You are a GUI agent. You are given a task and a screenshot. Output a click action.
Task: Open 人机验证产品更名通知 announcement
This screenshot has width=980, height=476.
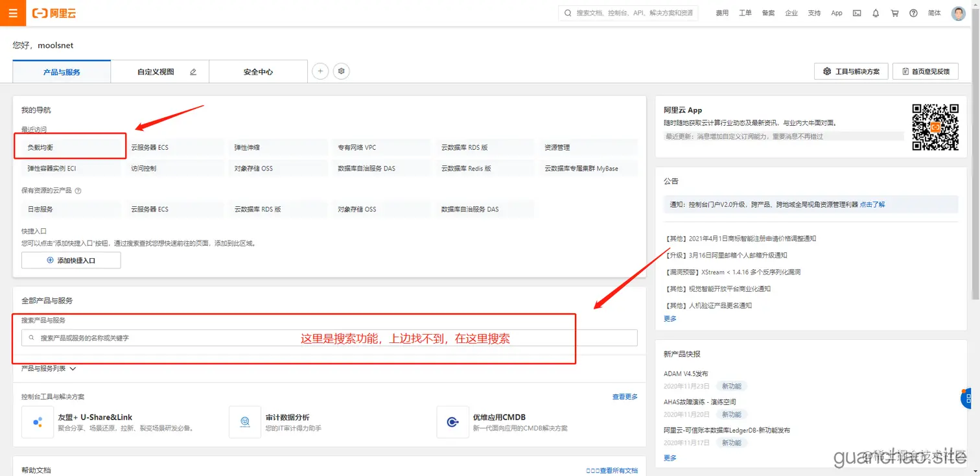[x=708, y=305]
